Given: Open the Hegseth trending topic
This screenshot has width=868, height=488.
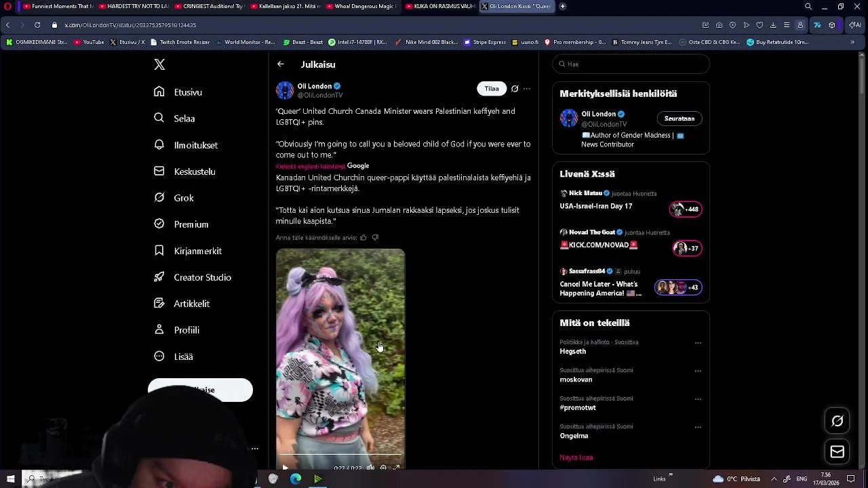Looking at the screenshot, I should 573,352.
